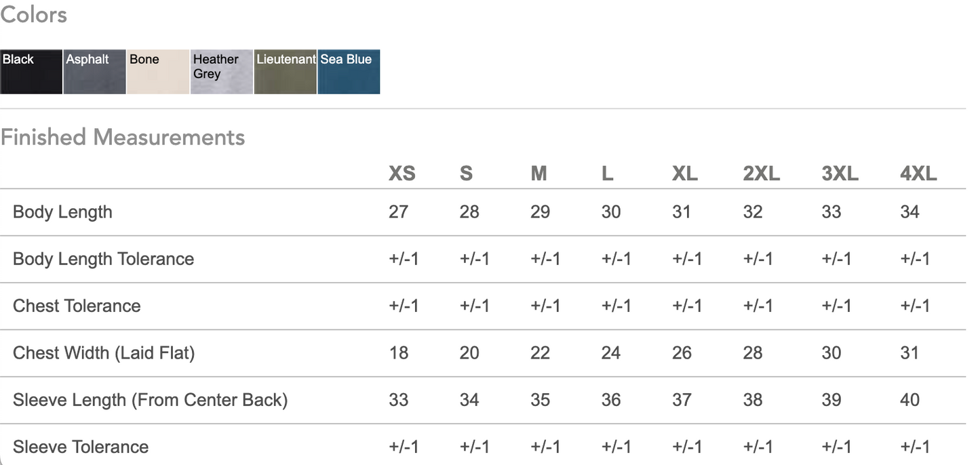Image resolution: width=980 pixels, height=465 pixels.
Task: Click the Sleeve Tolerance row label
Action: tap(81, 447)
